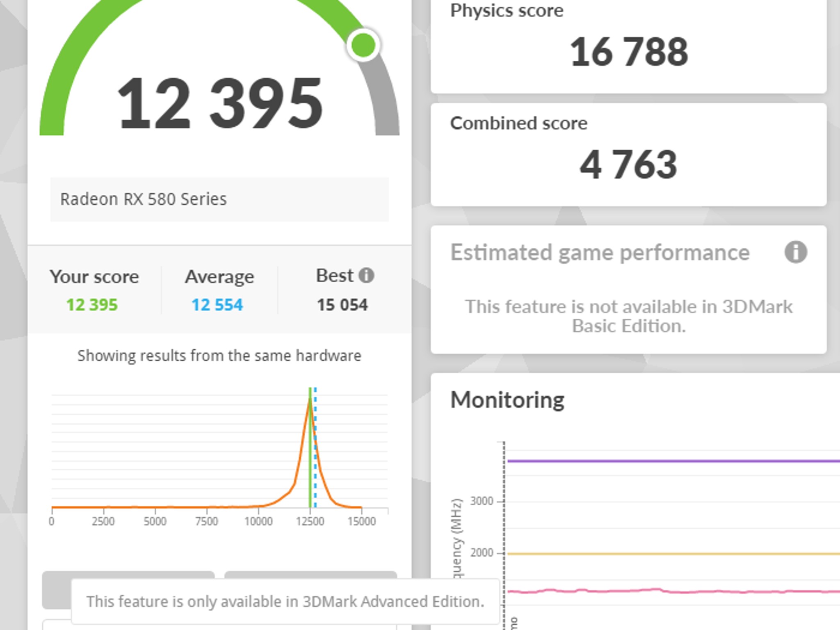Open the Estimated game performance info icon
Viewport: 840px width, 630px height.
pyautogui.click(x=796, y=252)
